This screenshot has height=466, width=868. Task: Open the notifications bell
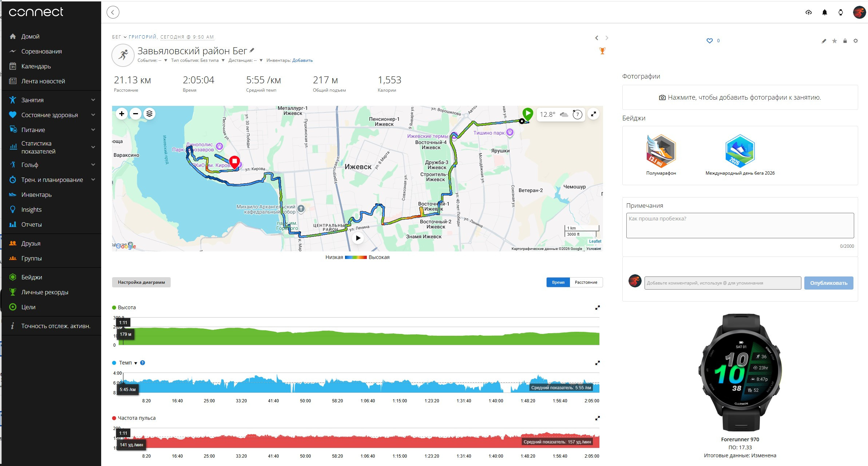point(825,12)
